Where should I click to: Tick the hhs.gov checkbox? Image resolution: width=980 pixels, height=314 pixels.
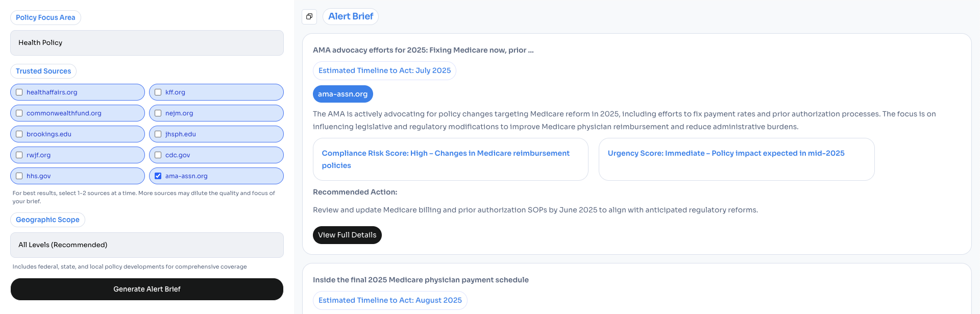tap(19, 176)
